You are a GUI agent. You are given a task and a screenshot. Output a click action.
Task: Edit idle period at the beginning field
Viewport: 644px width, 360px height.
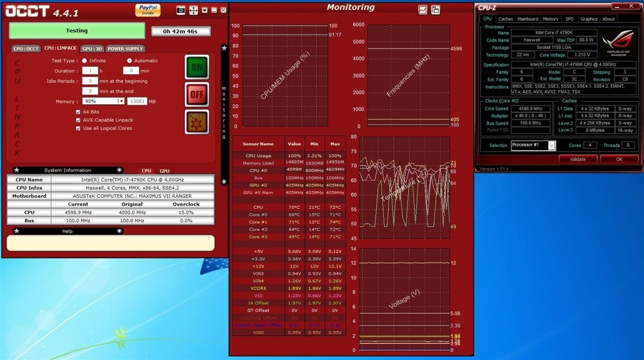tap(90, 81)
